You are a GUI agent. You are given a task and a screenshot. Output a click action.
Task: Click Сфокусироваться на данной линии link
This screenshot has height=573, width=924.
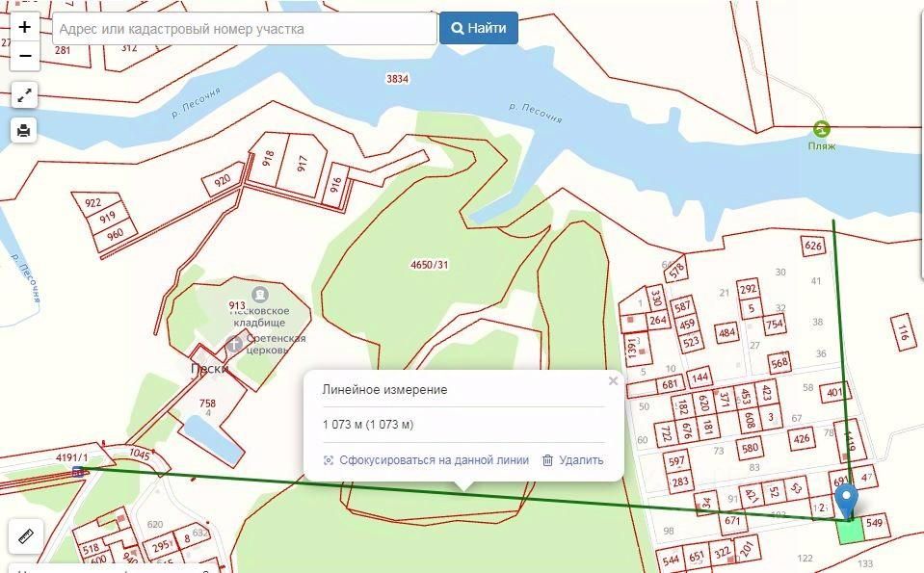pyautogui.click(x=426, y=460)
